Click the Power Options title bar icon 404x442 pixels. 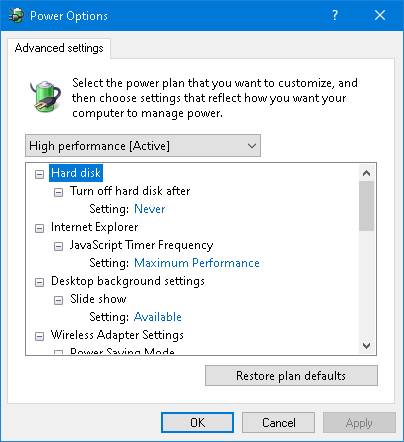16,15
